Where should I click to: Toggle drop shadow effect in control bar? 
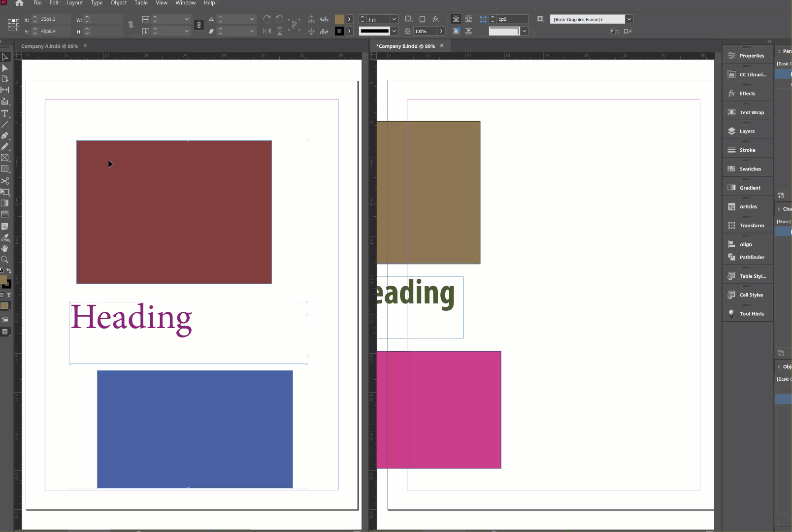tap(422, 19)
